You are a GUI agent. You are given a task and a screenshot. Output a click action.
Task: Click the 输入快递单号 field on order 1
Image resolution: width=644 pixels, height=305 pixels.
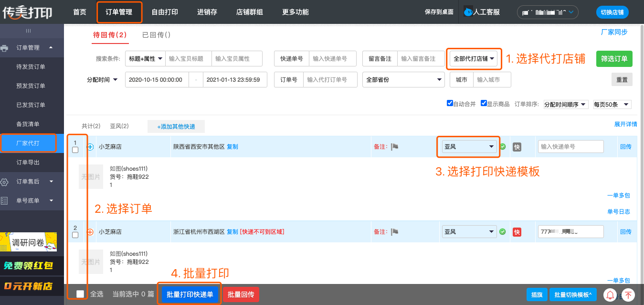point(570,147)
